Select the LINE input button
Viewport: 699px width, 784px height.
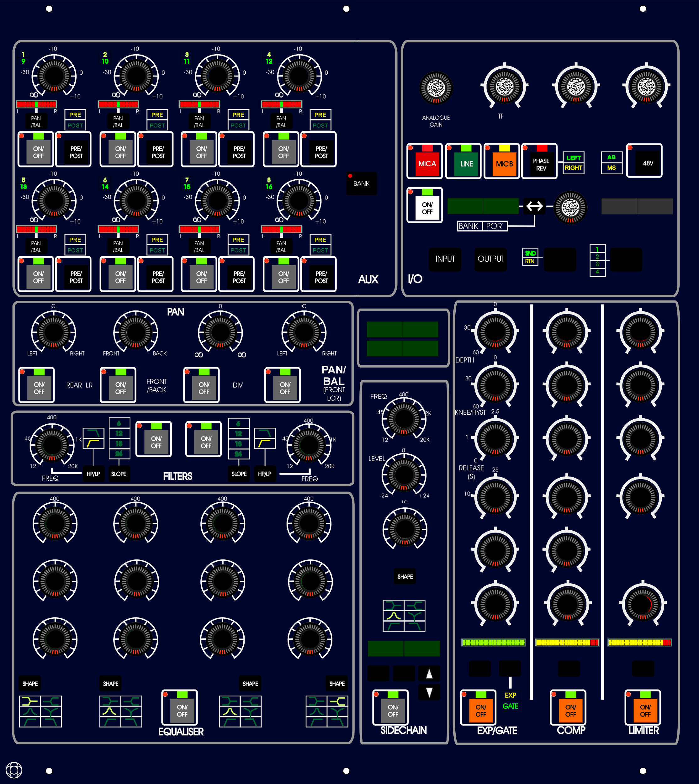coord(463,161)
